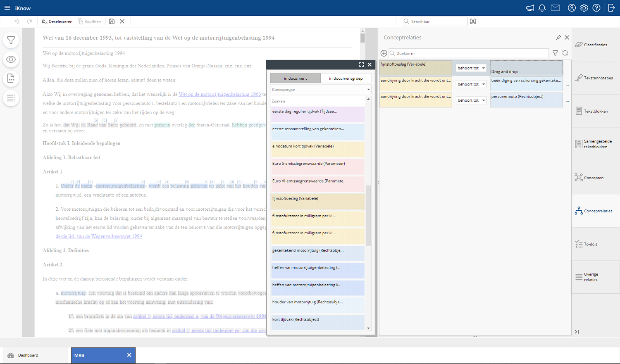Open user profile icon
Screen dimensions: 620x364
click(572, 8)
